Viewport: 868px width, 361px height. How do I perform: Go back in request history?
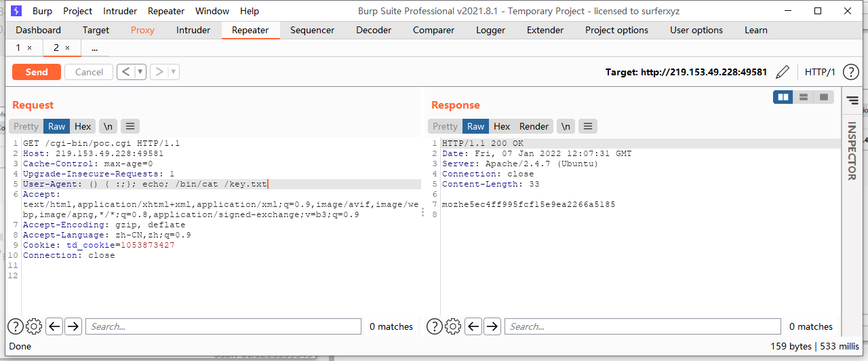point(125,71)
